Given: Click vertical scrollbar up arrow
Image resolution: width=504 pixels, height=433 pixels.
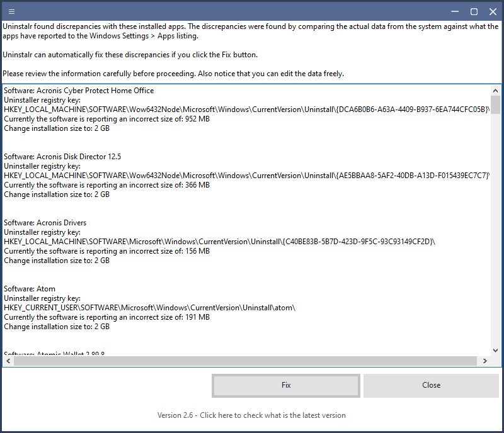Looking at the screenshot, I should (x=495, y=91).
